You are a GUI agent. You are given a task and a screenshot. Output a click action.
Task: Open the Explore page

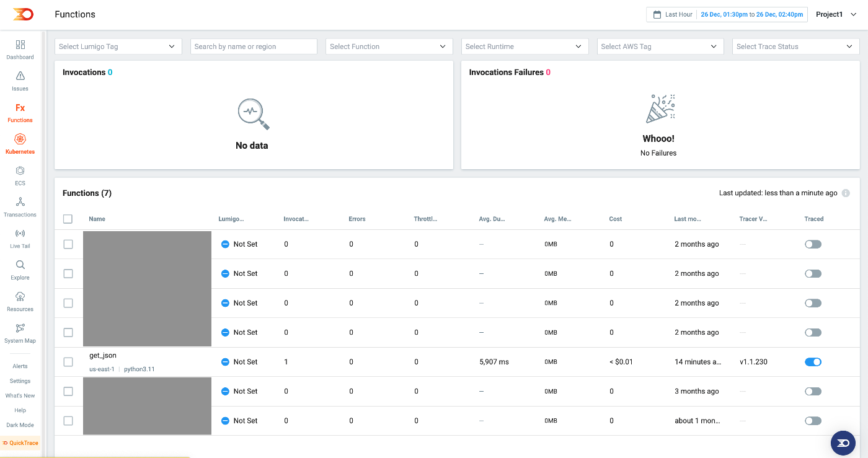coord(20,271)
